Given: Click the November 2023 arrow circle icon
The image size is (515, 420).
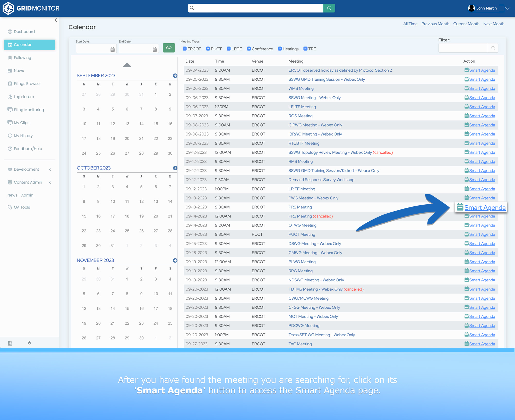Looking at the screenshot, I should [x=175, y=261].
